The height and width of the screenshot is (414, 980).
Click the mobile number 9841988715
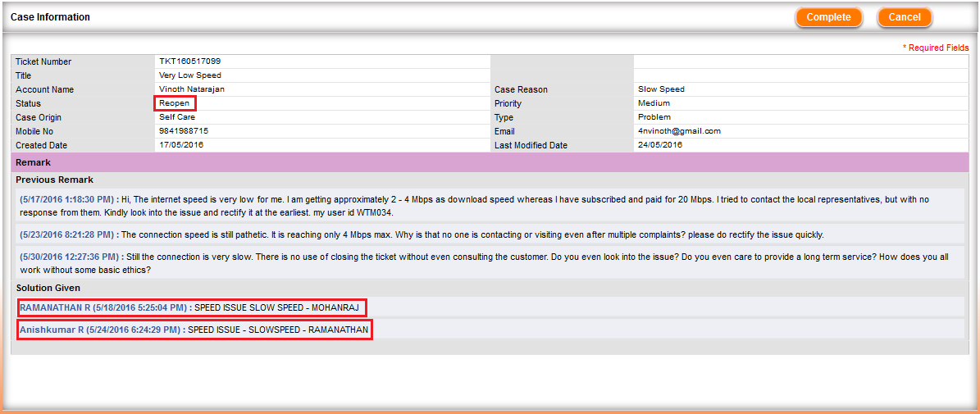(x=184, y=131)
